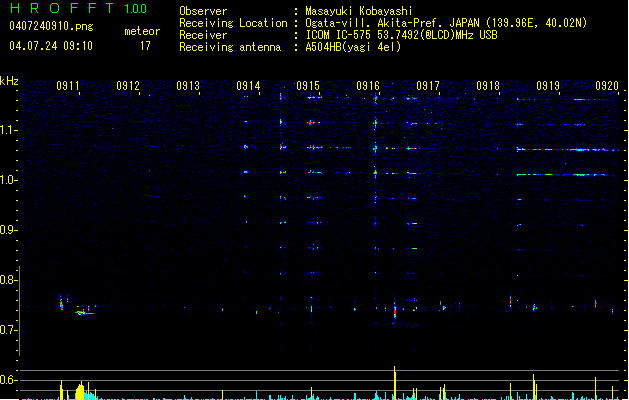Click the 0.9 kHz axis label
The width and height of the screenshot is (629, 400).
pos(8,230)
